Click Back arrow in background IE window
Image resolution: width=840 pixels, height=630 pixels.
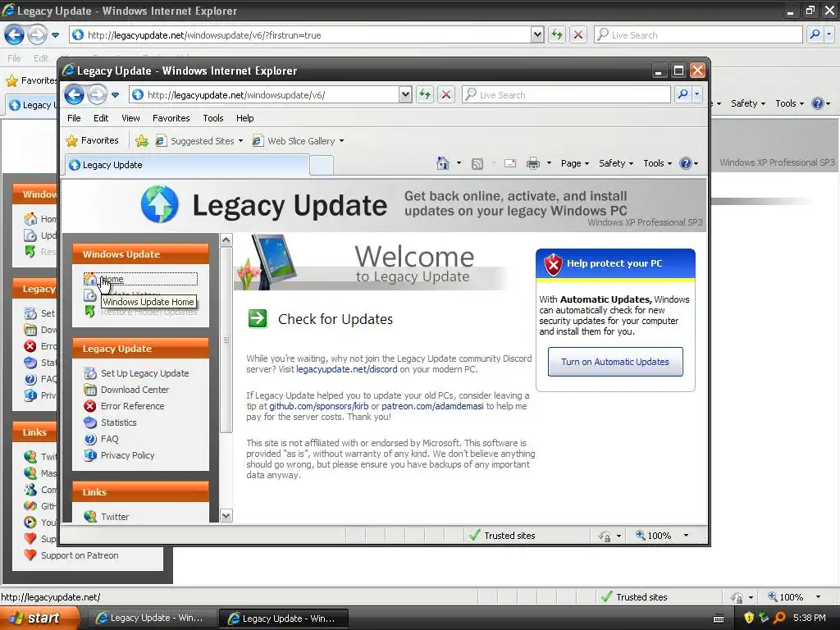coord(15,34)
